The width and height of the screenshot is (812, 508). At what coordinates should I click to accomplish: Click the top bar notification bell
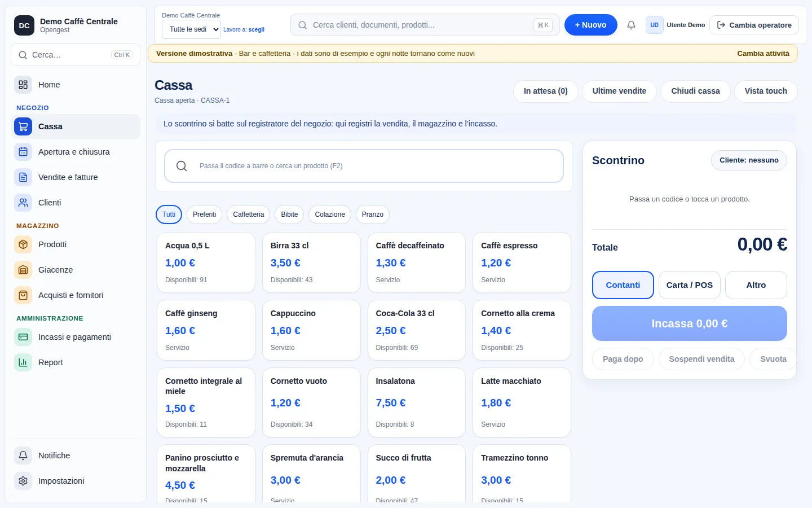pos(631,25)
